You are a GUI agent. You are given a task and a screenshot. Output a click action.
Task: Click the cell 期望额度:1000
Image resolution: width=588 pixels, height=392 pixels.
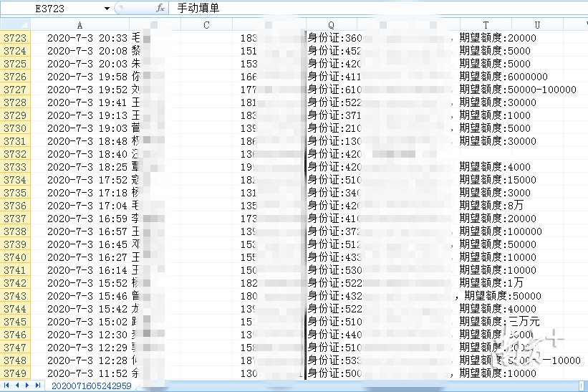click(495, 115)
